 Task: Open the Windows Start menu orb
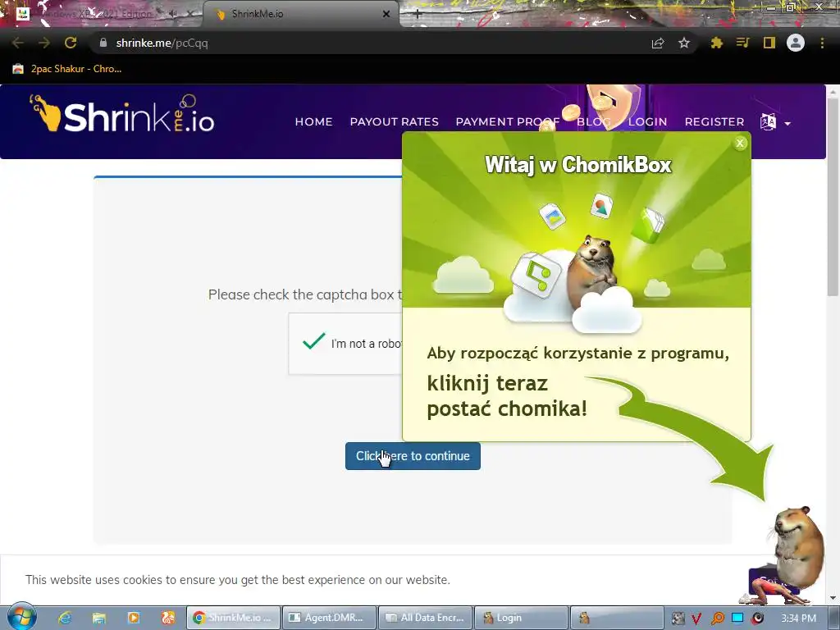click(22, 617)
